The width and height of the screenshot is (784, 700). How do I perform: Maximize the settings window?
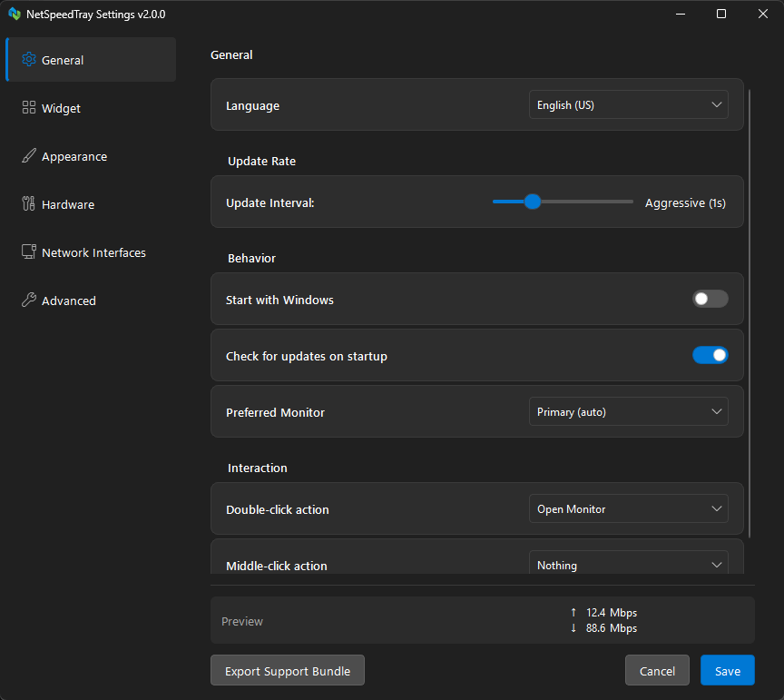[721, 14]
